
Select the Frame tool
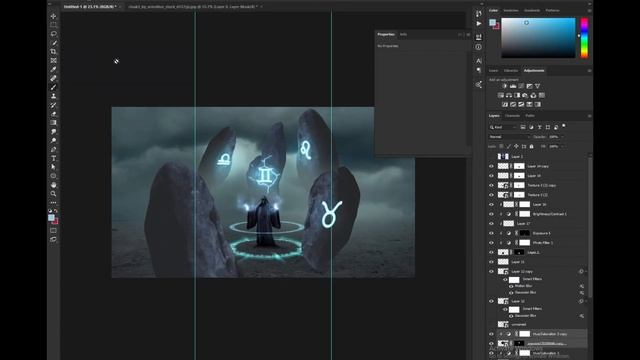click(53, 60)
